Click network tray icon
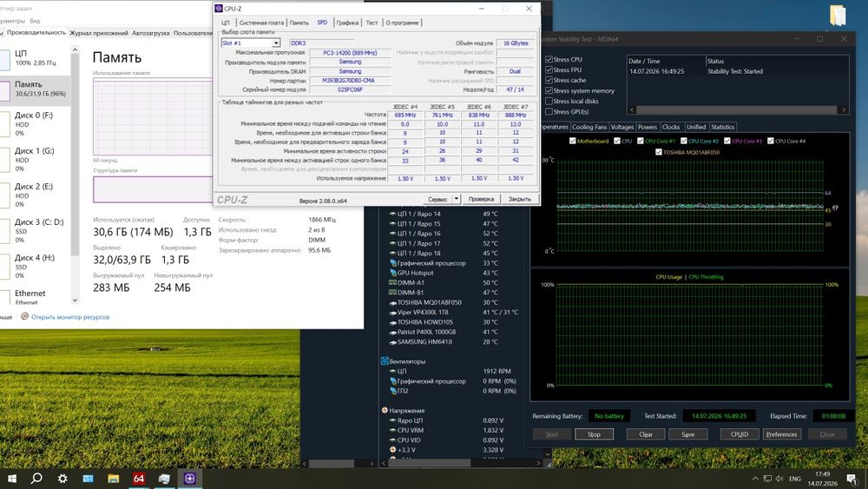Image resolution: width=868 pixels, height=489 pixels. point(767,479)
